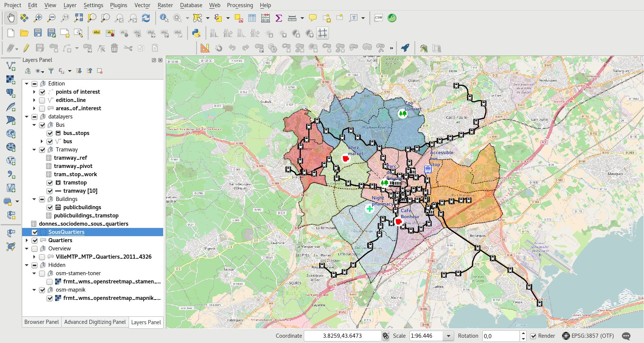Click the Toggle Editing pencil icon
The width and height of the screenshot is (644, 343).
tap(26, 48)
